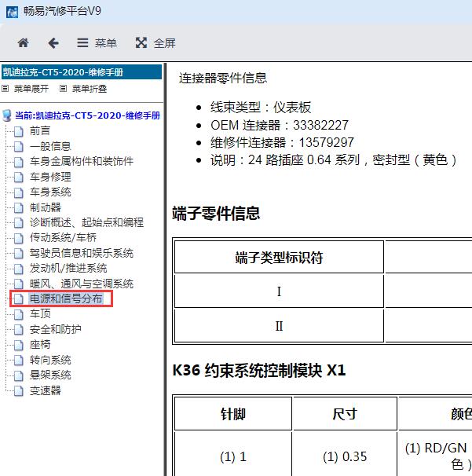Viewport: 472px width, 476px height.
Task: Click the text 线束类型：仪表板
Action: [261, 107]
